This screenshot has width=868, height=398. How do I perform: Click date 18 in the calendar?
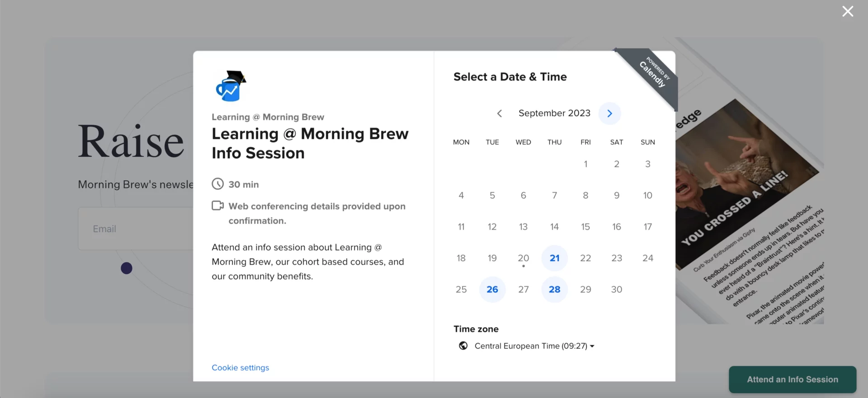pyautogui.click(x=461, y=258)
